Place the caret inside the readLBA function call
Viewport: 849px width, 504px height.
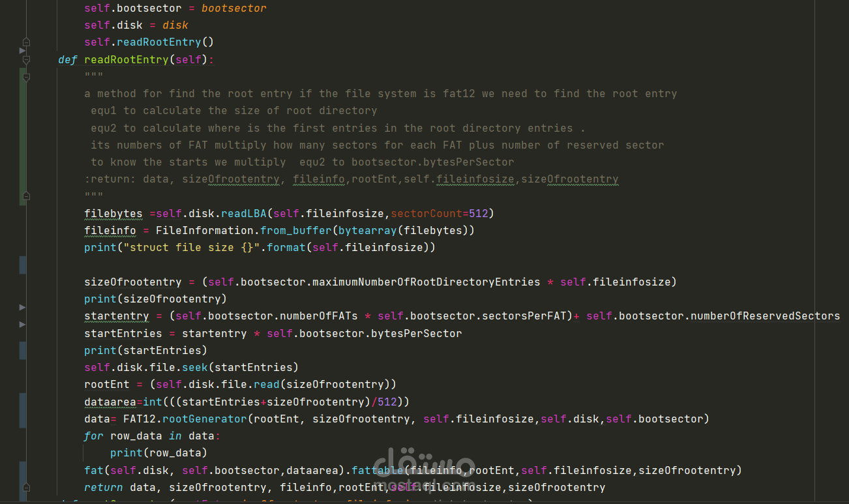[245, 213]
